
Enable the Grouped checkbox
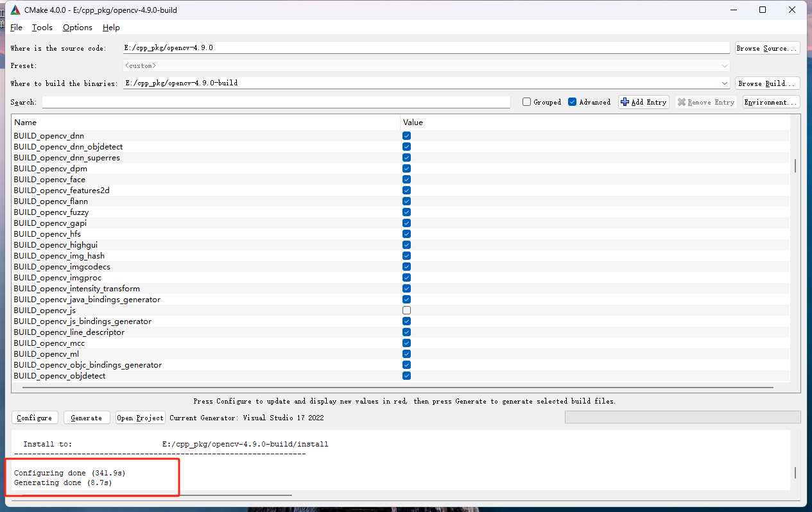point(526,101)
